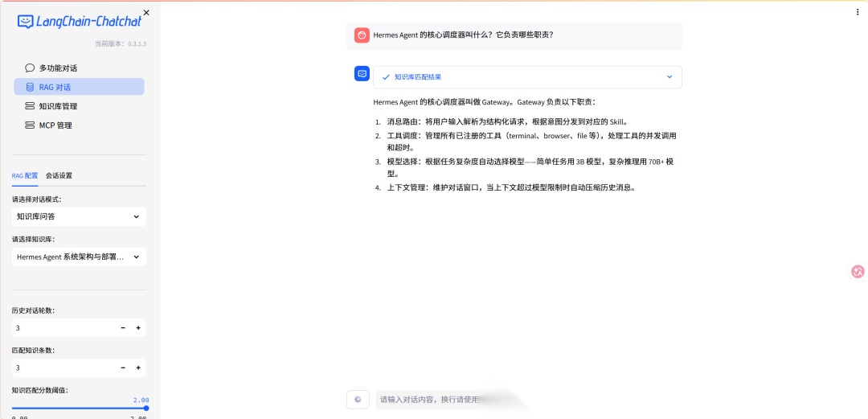868x419 pixels.
Task: Click the slider value label 2.00
Action: (141, 401)
